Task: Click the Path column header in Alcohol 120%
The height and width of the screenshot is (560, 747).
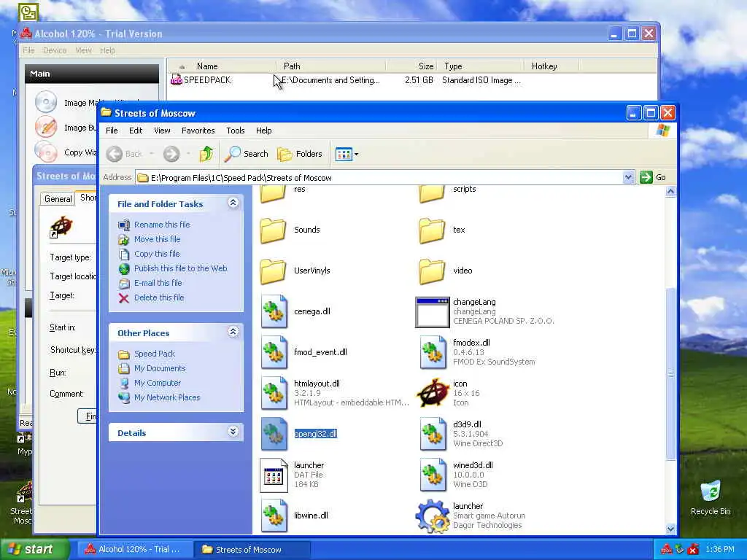Action: point(331,66)
